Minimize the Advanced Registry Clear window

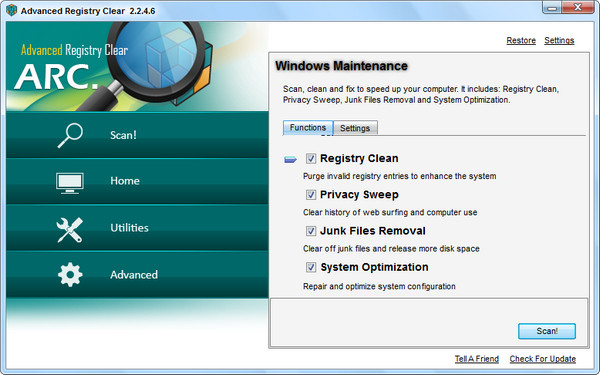(552, 8)
